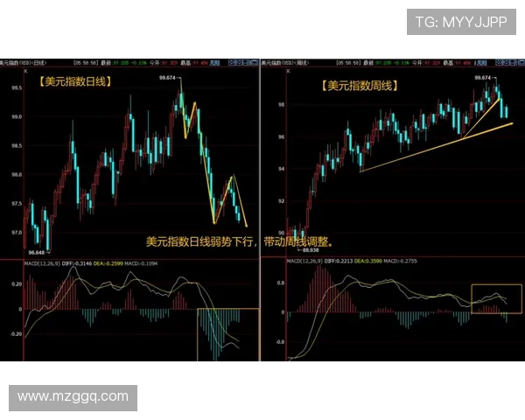Click the 98.5 price axis label
525x420 pixels.
[17, 146]
